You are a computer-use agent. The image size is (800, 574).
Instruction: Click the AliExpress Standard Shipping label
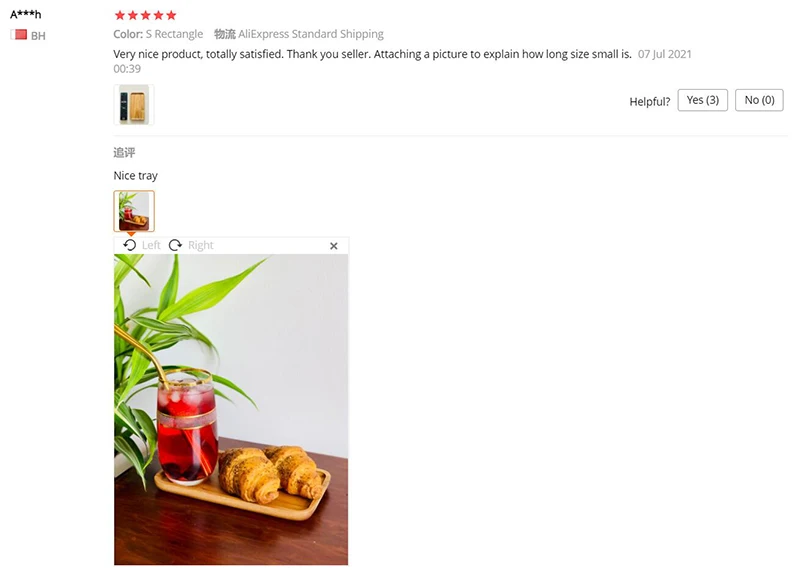click(x=311, y=34)
